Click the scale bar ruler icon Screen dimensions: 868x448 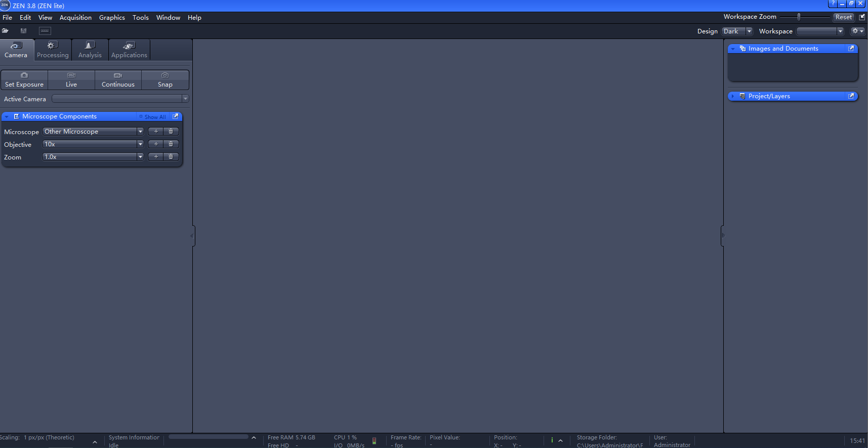(45, 31)
